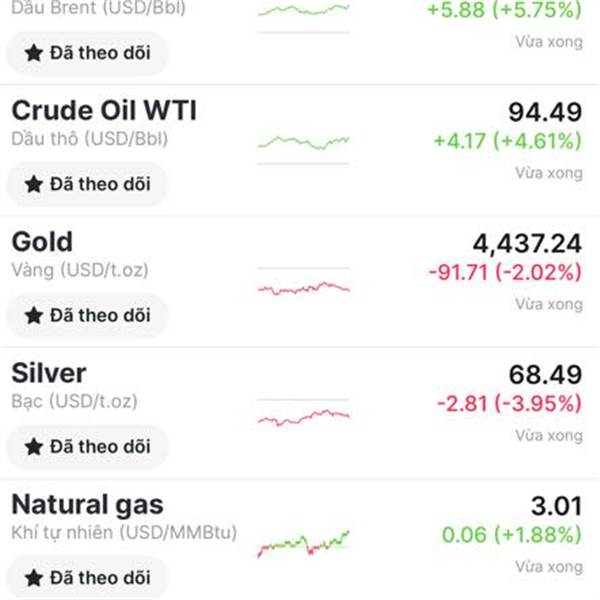600x600 pixels.
Task: Click the star icon under Crude Oil WTI
Action: click(34, 184)
